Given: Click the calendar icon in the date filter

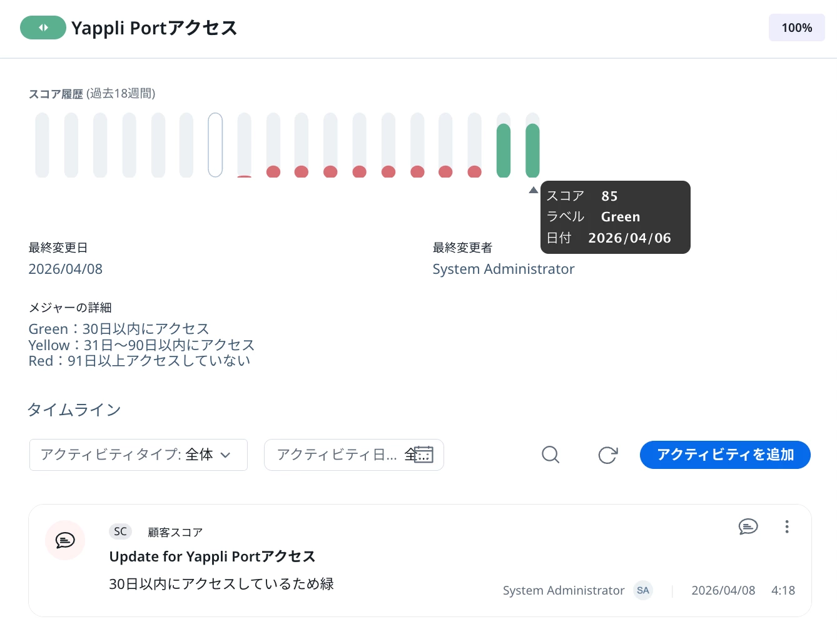Looking at the screenshot, I should [x=424, y=455].
